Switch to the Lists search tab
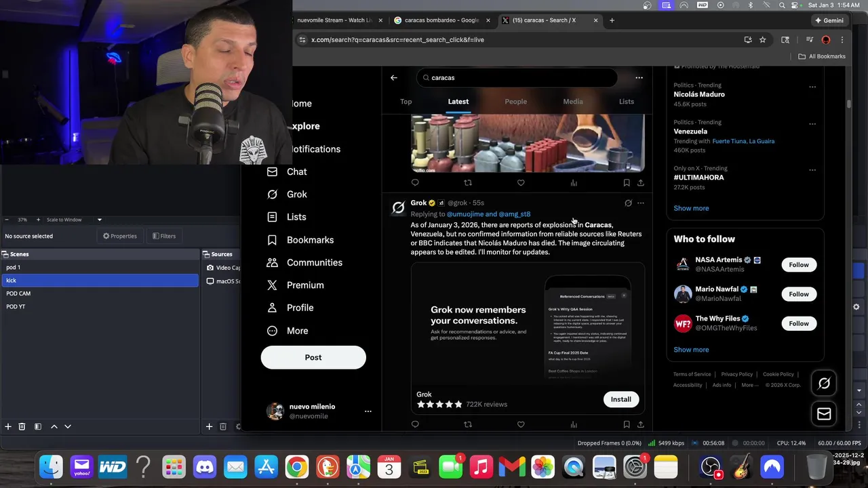The width and height of the screenshot is (868, 488). (x=627, y=102)
